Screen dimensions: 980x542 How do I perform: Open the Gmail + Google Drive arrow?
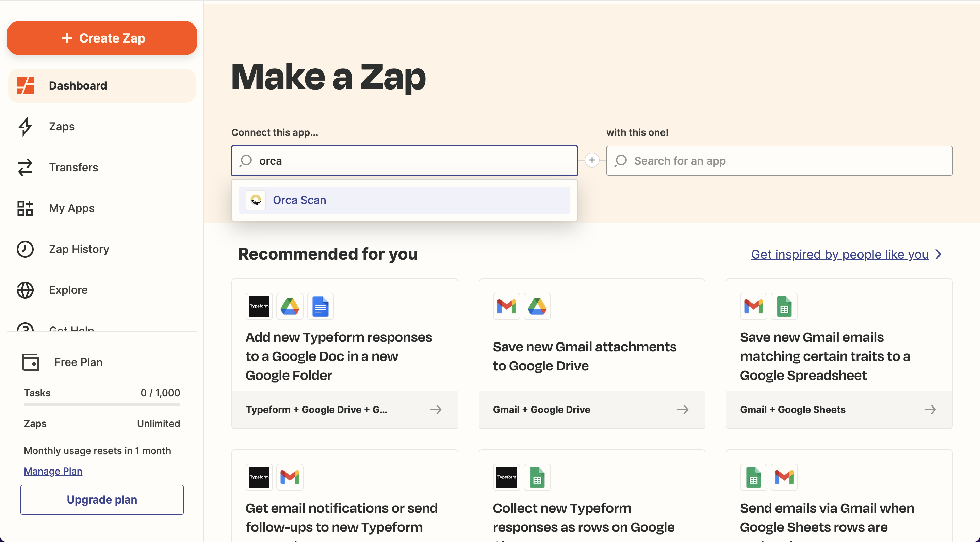click(683, 410)
